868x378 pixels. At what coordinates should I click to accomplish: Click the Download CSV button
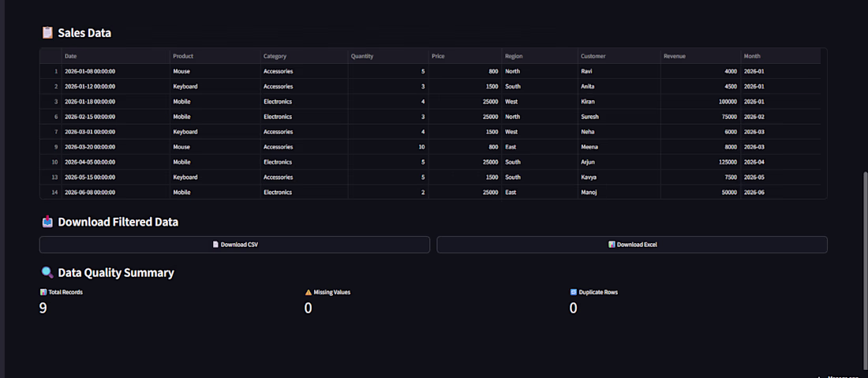234,245
